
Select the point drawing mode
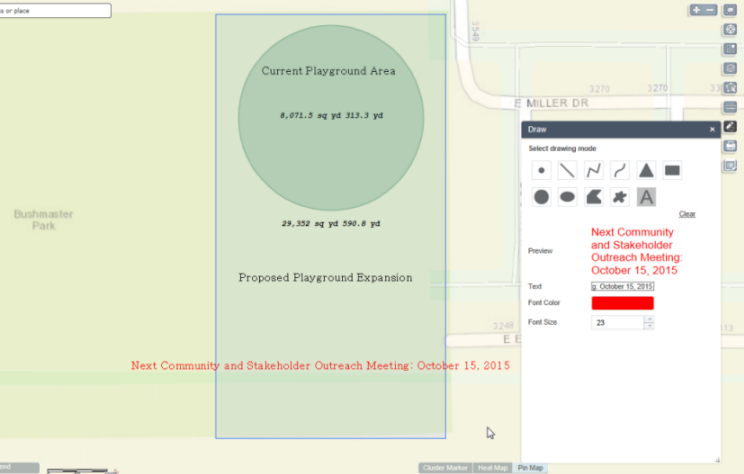tap(541, 171)
